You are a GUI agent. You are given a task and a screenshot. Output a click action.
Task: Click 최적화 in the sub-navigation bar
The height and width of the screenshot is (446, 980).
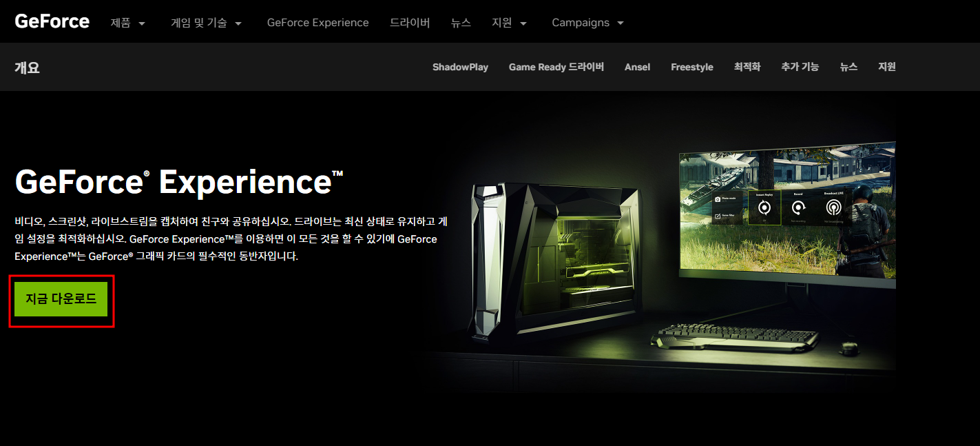747,67
